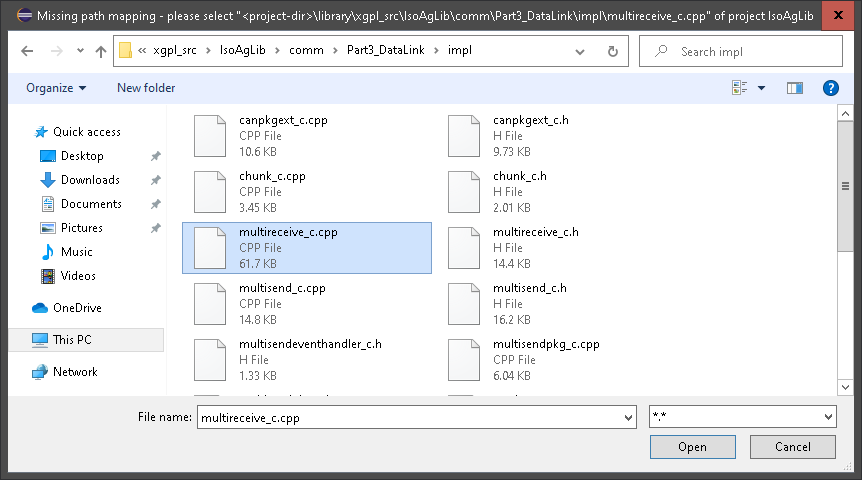
Task: Click the IsoAgLib breadcrumb
Action: point(242,50)
